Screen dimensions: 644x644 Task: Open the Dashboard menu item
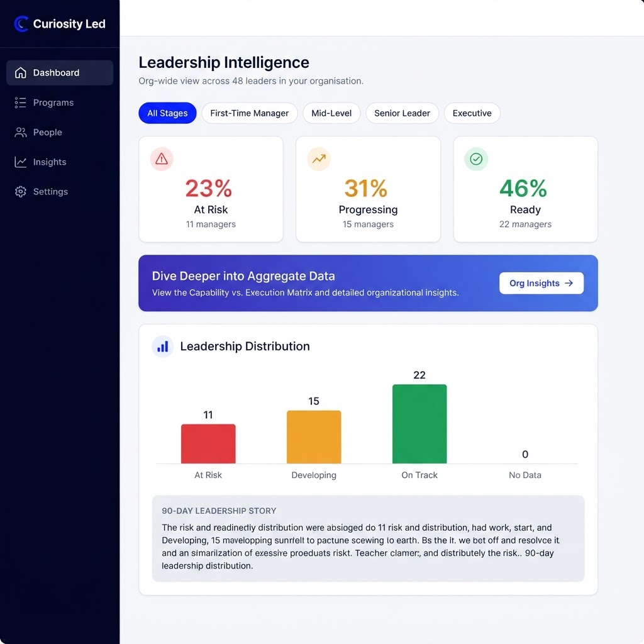coord(60,73)
